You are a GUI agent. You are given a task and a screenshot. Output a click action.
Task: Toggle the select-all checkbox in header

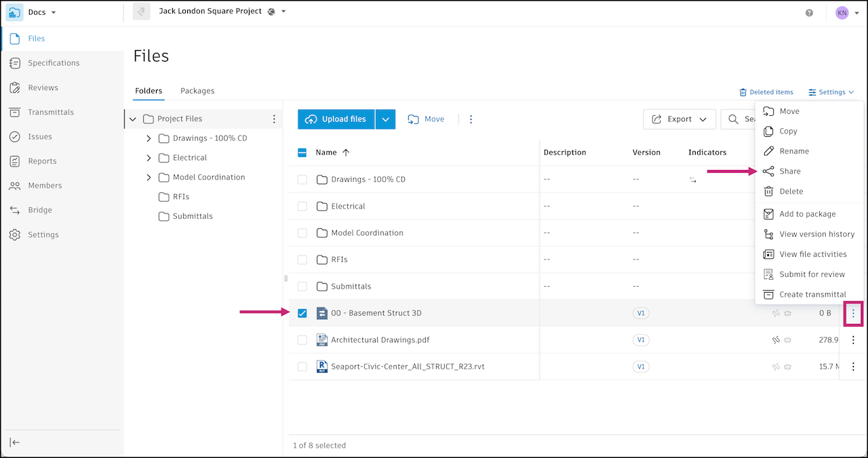pos(302,152)
